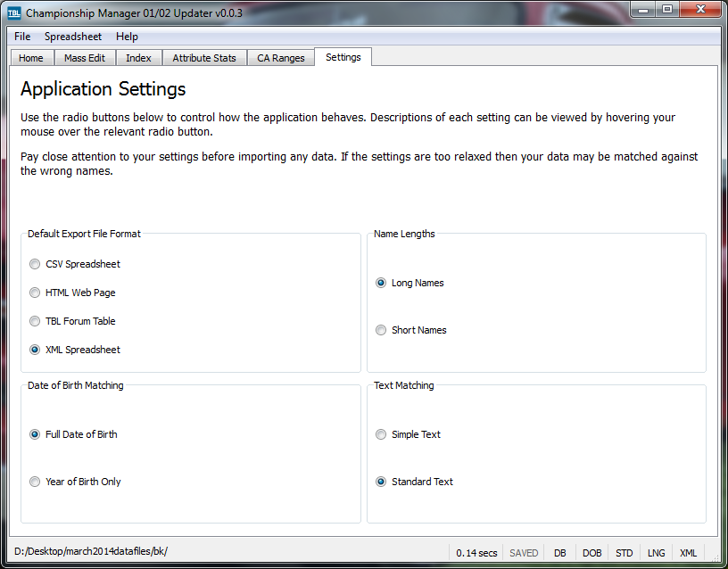The image size is (728, 569).
Task: Click the DB status bar indicator
Action: (x=560, y=553)
